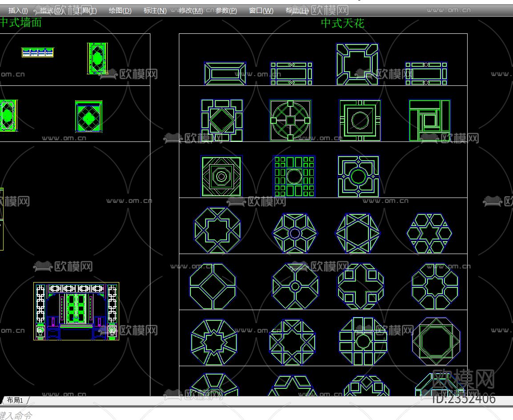Select the square wall panel with diamond checker pattern

tap(89, 117)
